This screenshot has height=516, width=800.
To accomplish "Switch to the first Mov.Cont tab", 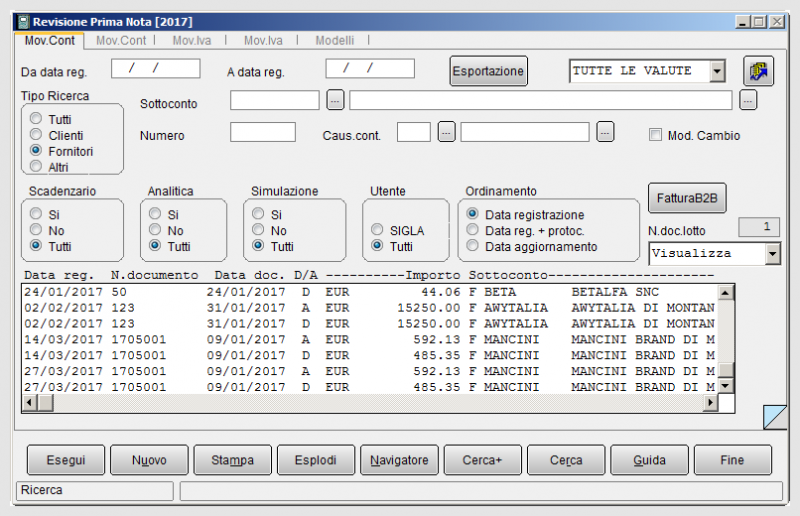I will [x=49, y=41].
